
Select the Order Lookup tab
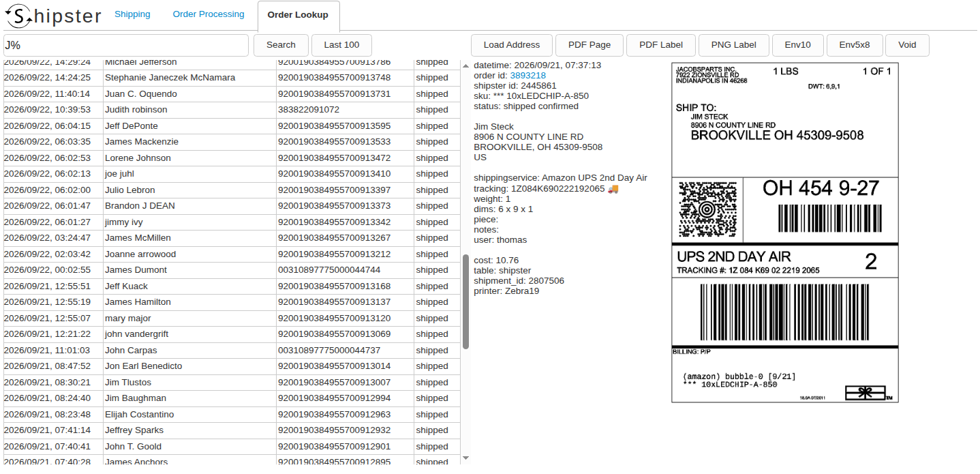pos(298,15)
